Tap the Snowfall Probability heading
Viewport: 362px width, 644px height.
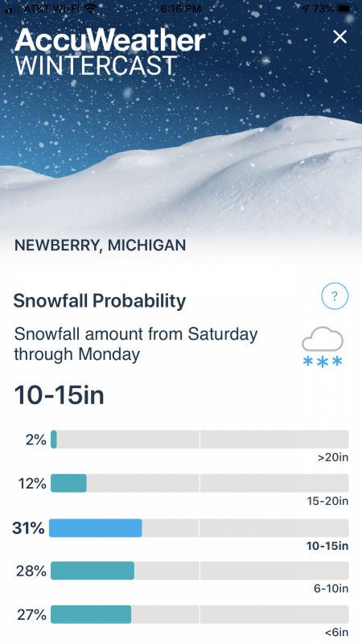click(99, 300)
